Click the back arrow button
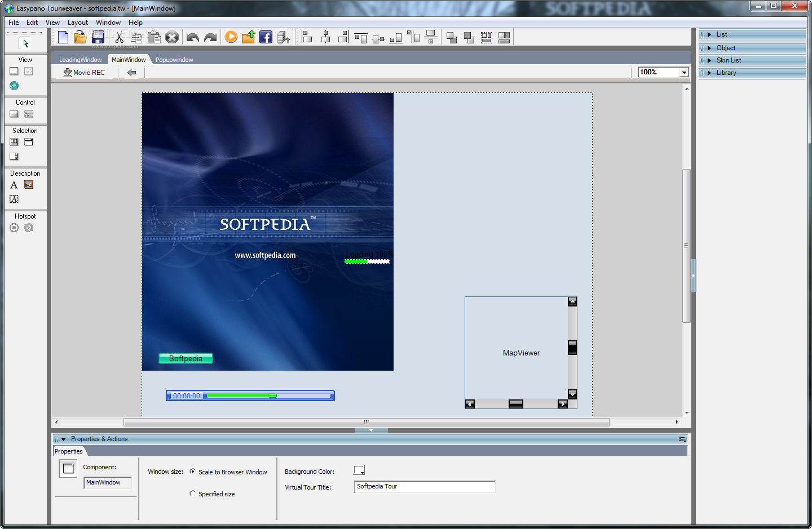The image size is (812, 529). pos(132,73)
